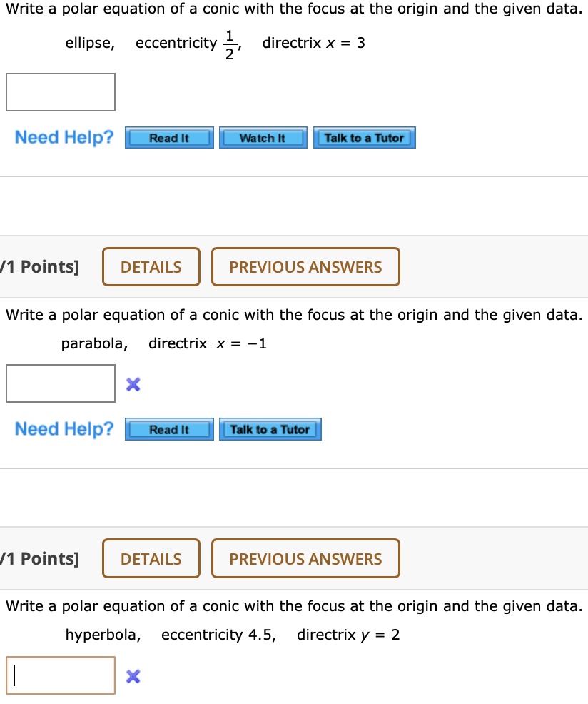
Task: Expand DETAILS for the hyperbola question
Action: 151,558
